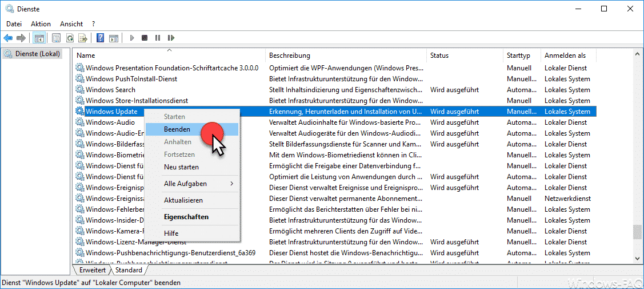
Task: Choose Neu starten in the context menu
Action: [x=192, y=167]
